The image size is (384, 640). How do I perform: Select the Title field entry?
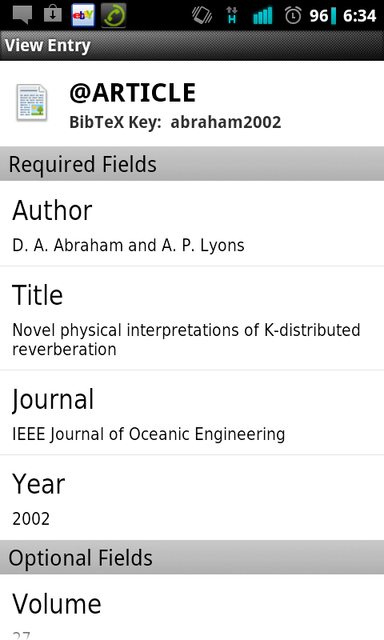192,318
